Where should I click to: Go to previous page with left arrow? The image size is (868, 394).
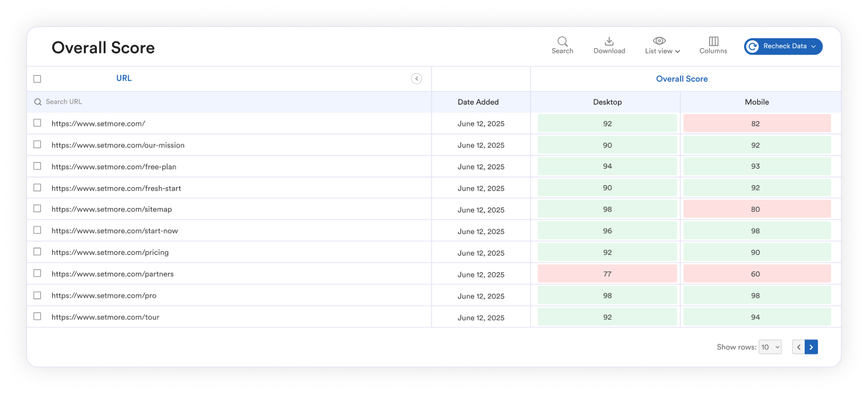[x=799, y=347]
